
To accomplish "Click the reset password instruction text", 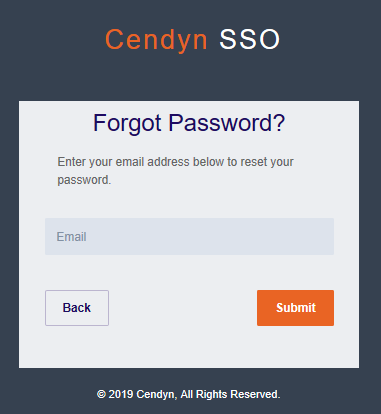I will 175,171.
